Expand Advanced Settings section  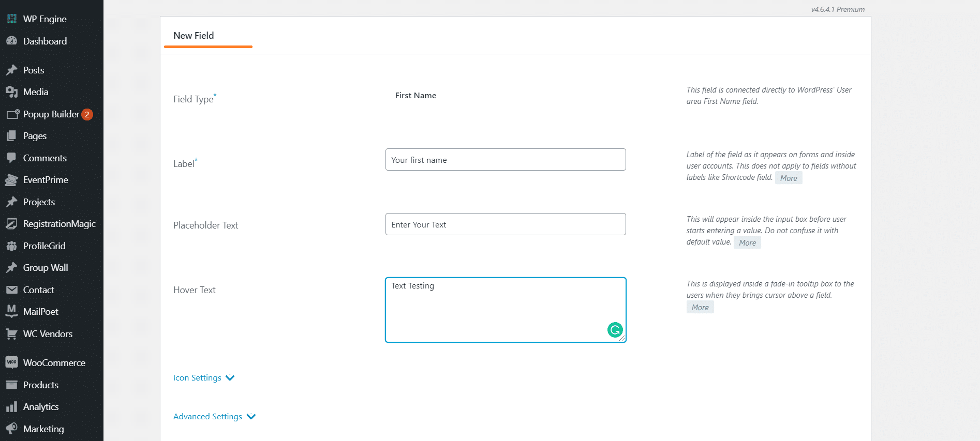tap(207, 417)
